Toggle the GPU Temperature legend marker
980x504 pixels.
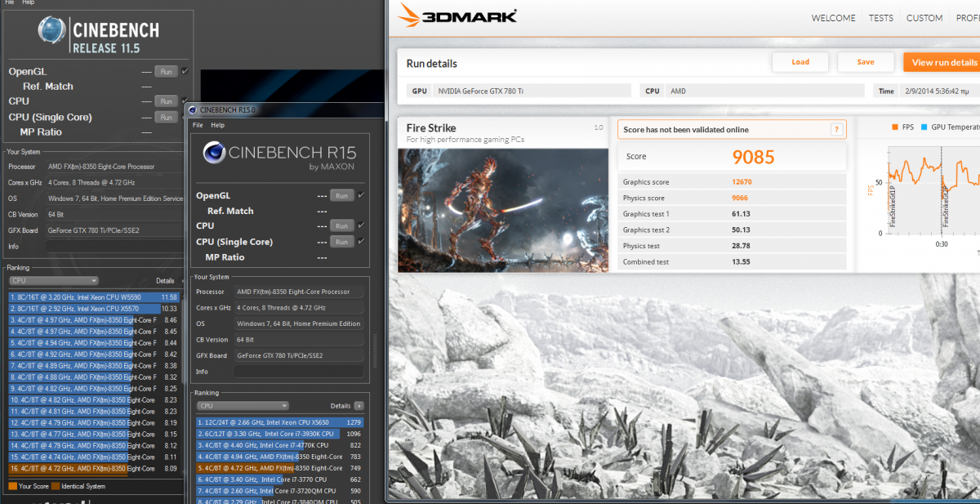click(x=924, y=127)
